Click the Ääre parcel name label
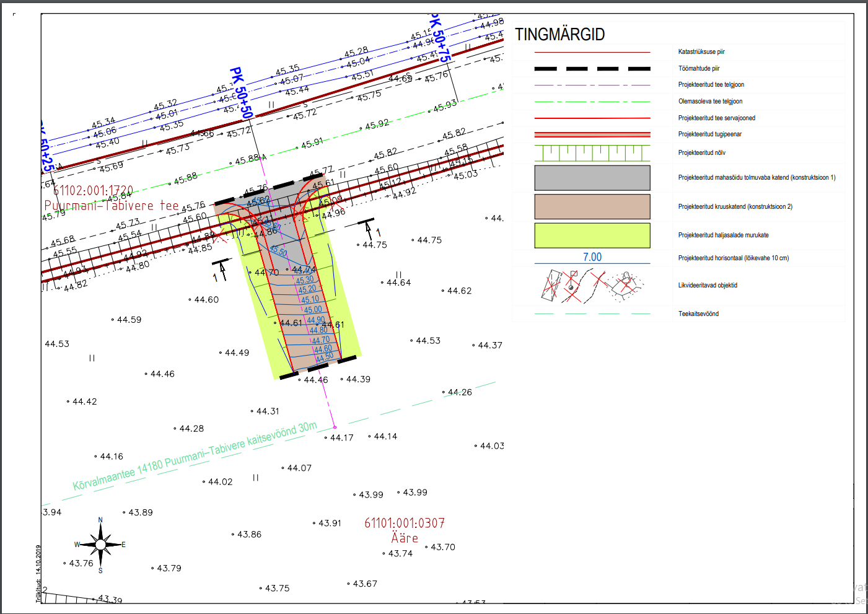The width and height of the screenshot is (868, 614). [405, 538]
